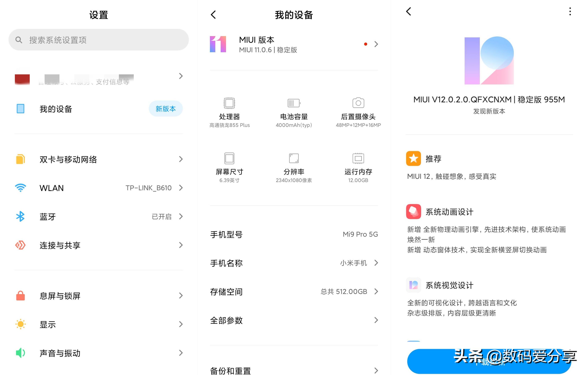Open 声音与振动 settings row
588x375 pixels.
coord(98,353)
